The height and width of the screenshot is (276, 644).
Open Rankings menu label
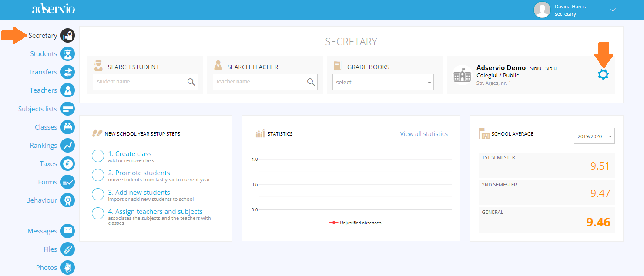[x=44, y=146]
